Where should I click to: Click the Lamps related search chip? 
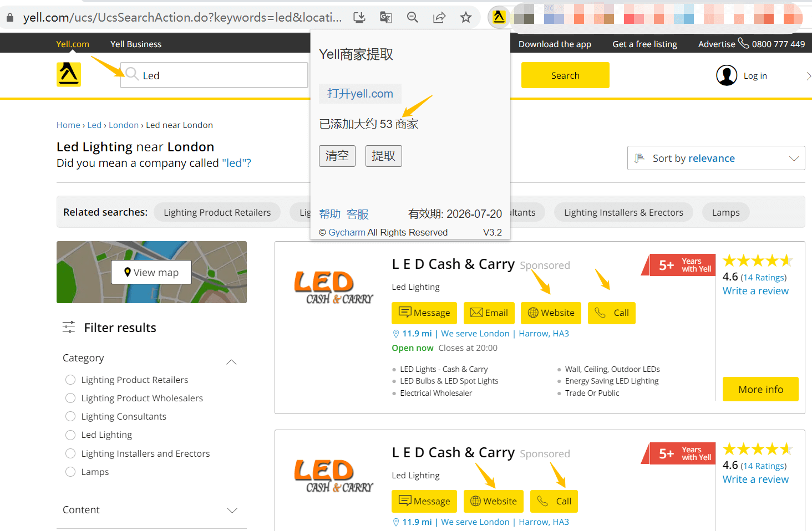click(x=726, y=212)
